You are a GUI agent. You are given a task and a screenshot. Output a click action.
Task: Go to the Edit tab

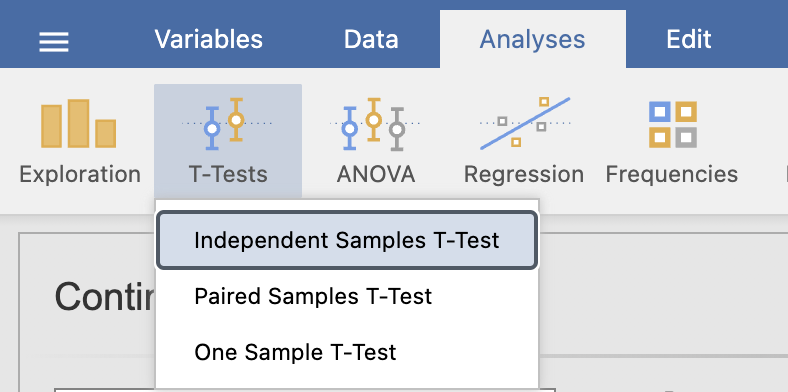point(688,39)
